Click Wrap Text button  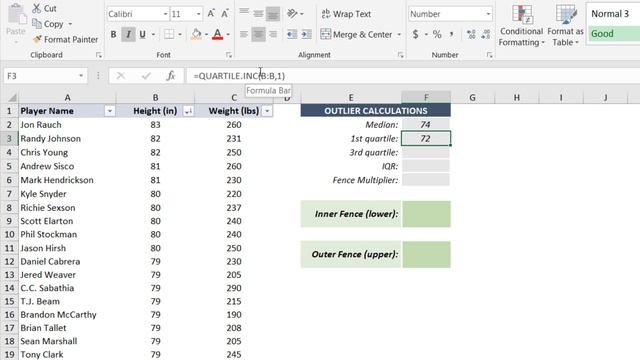(x=346, y=14)
